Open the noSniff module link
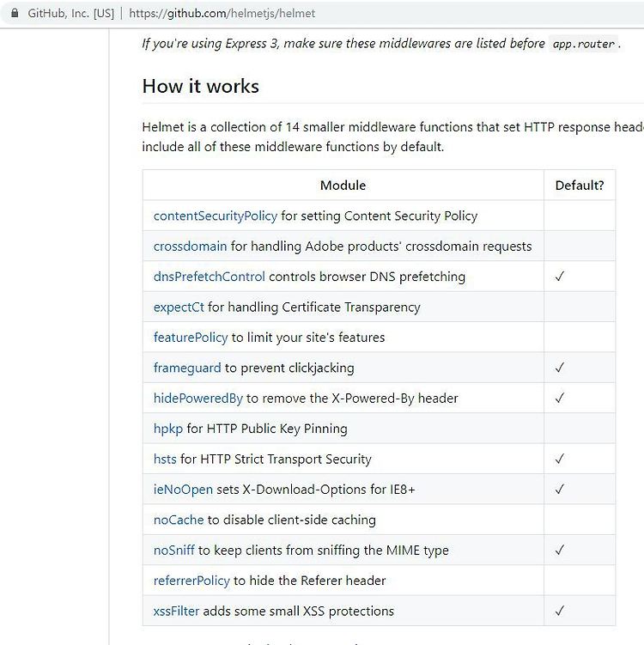 click(x=174, y=551)
